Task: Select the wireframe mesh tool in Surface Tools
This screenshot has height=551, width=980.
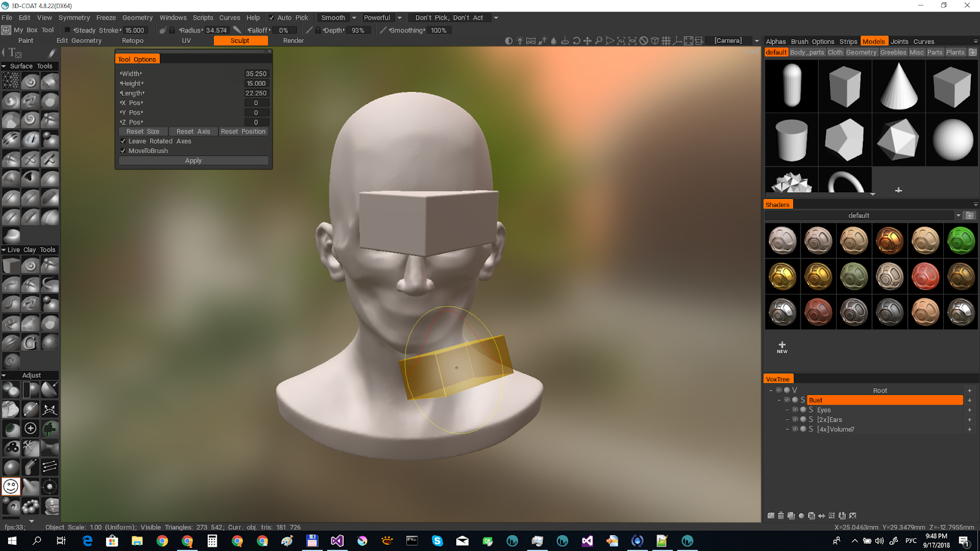Action: pyautogui.click(x=11, y=81)
